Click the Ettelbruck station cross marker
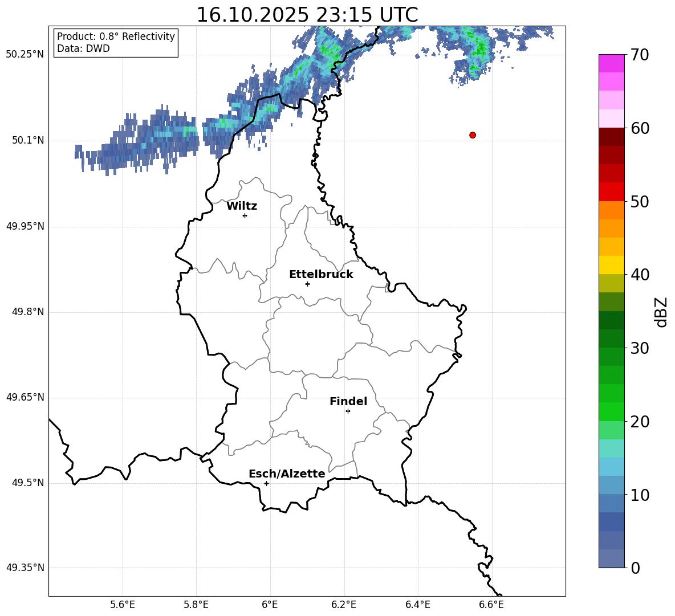The image size is (675, 616). [307, 284]
